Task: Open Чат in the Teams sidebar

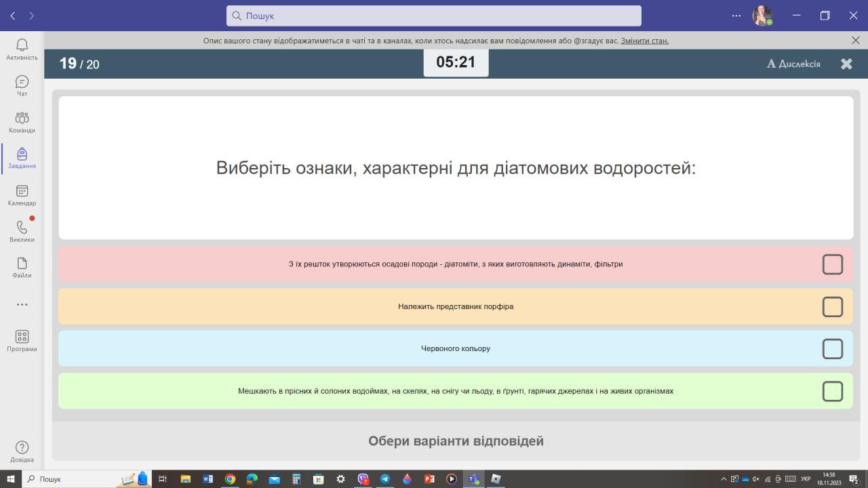Action: (22, 86)
